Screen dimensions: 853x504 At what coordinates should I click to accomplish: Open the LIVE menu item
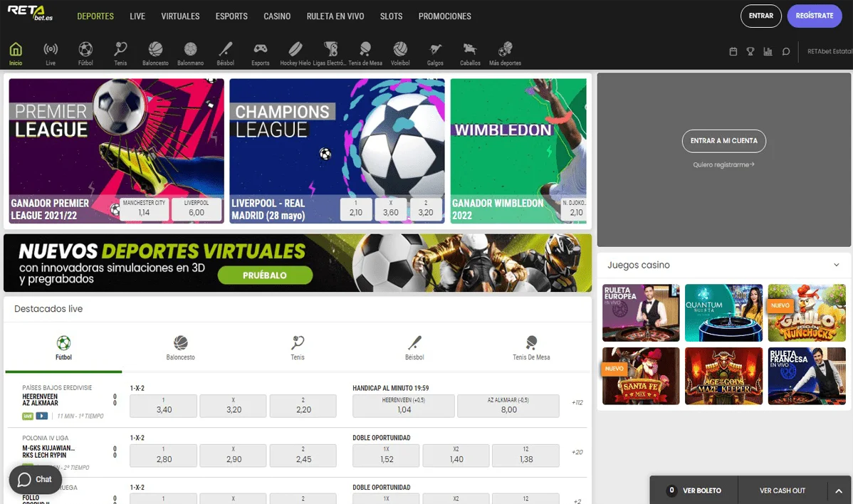(x=137, y=16)
